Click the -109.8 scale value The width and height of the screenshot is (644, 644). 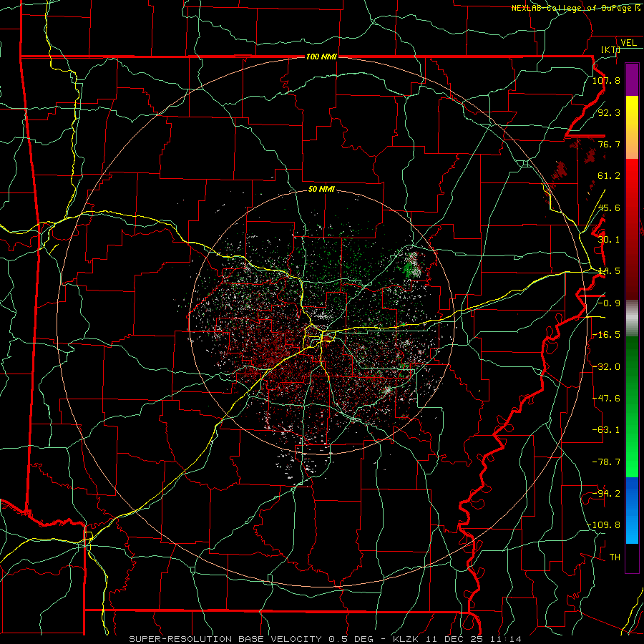point(604,525)
